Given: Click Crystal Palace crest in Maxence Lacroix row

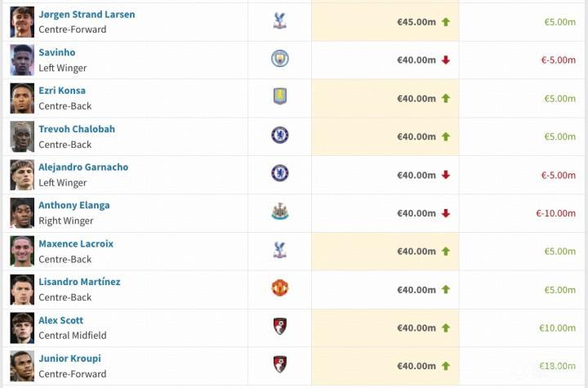Looking at the screenshot, I should tap(280, 251).
